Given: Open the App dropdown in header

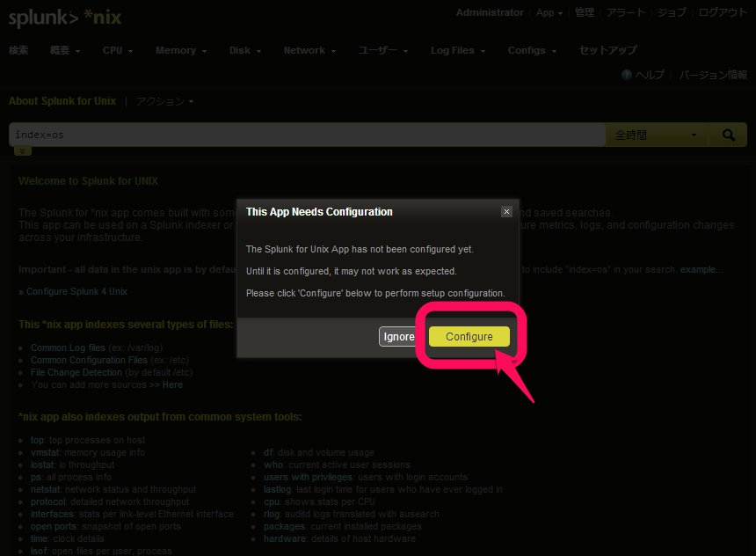Looking at the screenshot, I should point(549,12).
